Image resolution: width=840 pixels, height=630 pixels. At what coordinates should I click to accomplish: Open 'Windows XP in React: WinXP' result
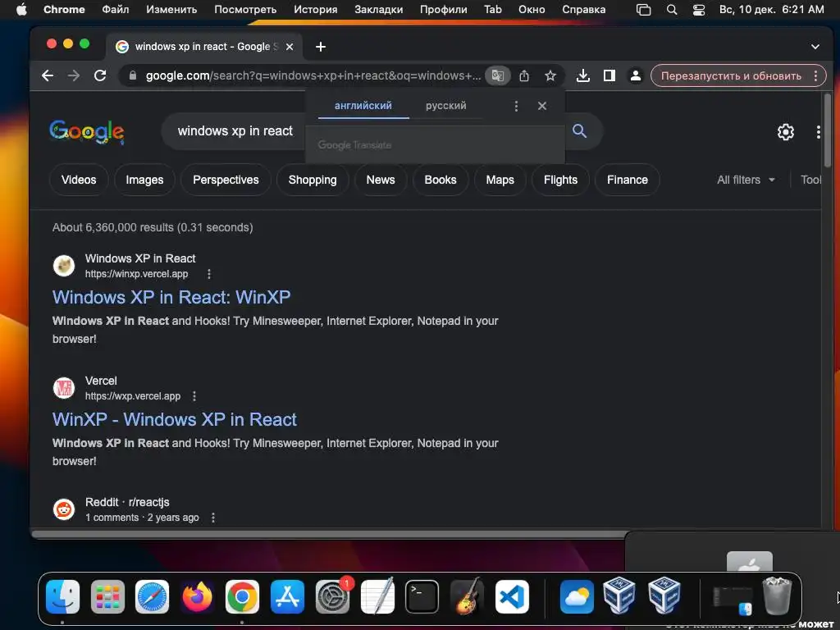pyautogui.click(x=171, y=297)
